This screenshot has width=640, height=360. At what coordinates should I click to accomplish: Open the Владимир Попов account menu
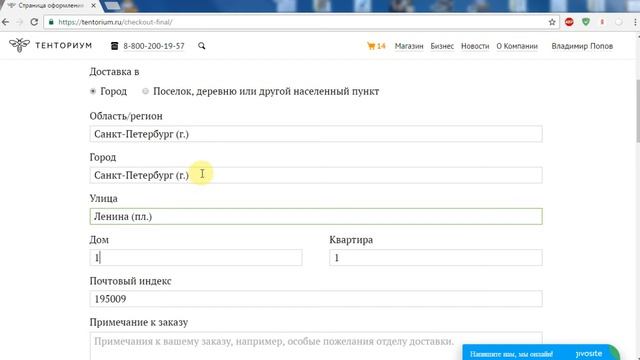point(582,46)
